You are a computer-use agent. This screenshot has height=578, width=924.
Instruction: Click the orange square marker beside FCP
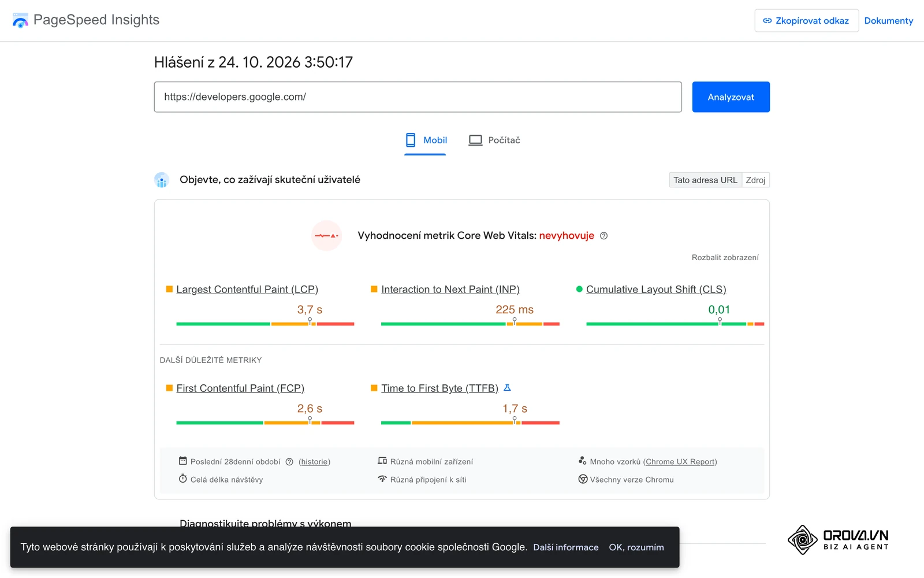(x=169, y=388)
